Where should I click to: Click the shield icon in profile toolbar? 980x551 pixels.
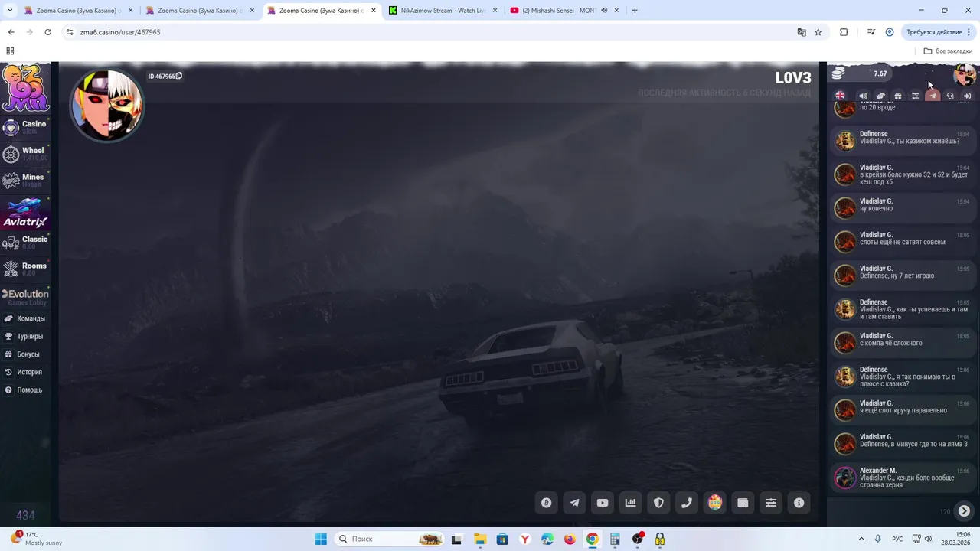[x=658, y=503]
